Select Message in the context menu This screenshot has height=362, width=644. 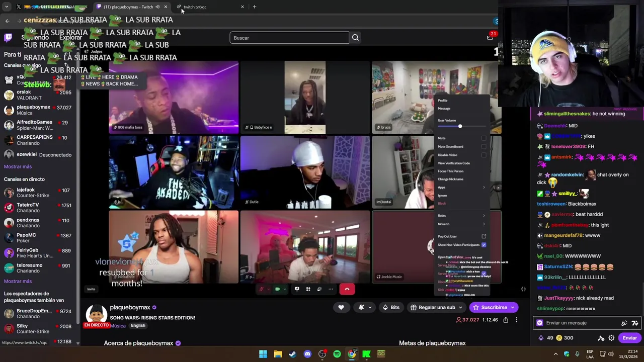click(444, 109)
